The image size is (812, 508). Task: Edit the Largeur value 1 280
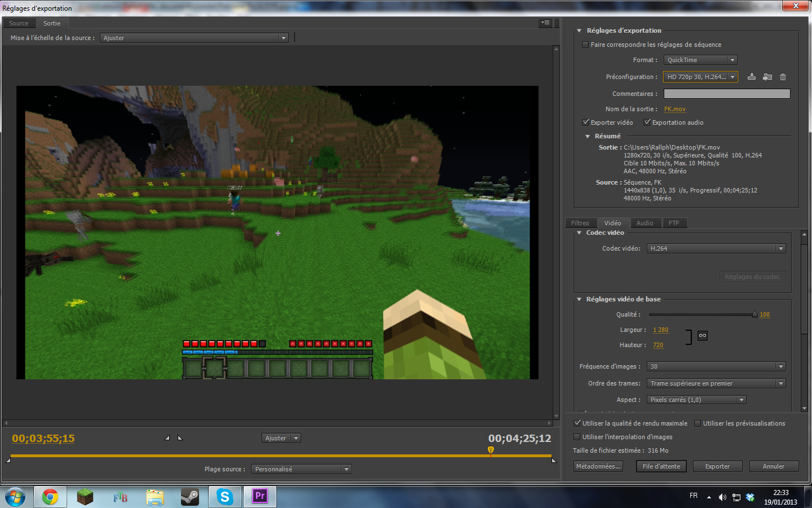(661, 330)
